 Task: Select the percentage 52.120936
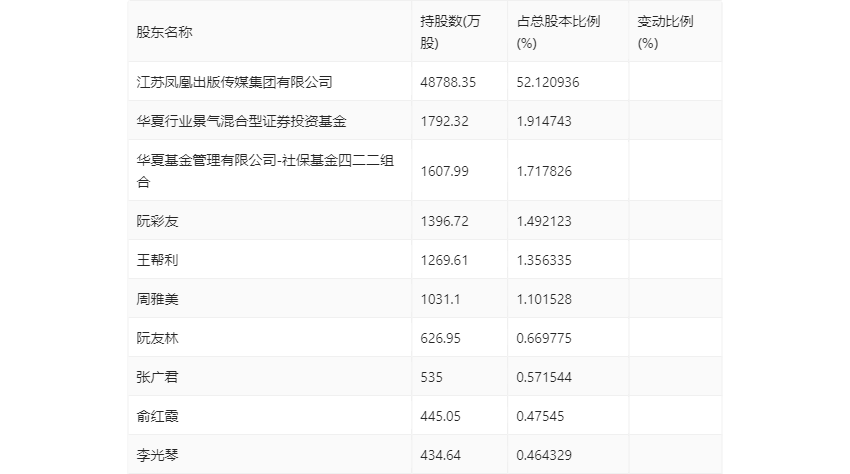click(x=548, y=82)
